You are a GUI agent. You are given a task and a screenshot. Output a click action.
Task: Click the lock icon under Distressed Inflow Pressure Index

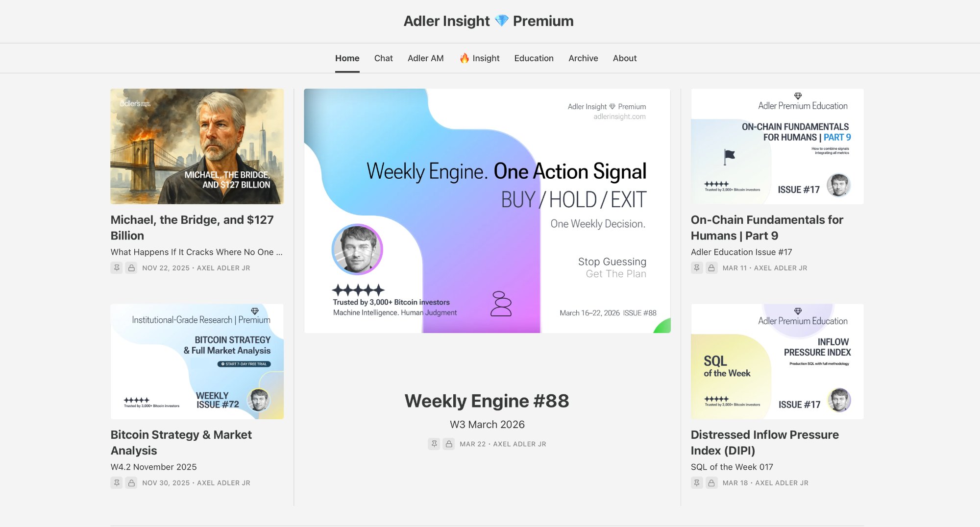pos(711,482)
